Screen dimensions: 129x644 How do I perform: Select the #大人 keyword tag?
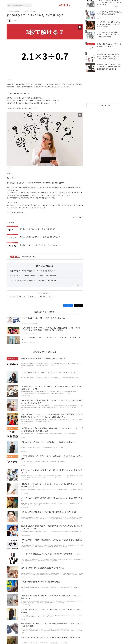[51, 296]
